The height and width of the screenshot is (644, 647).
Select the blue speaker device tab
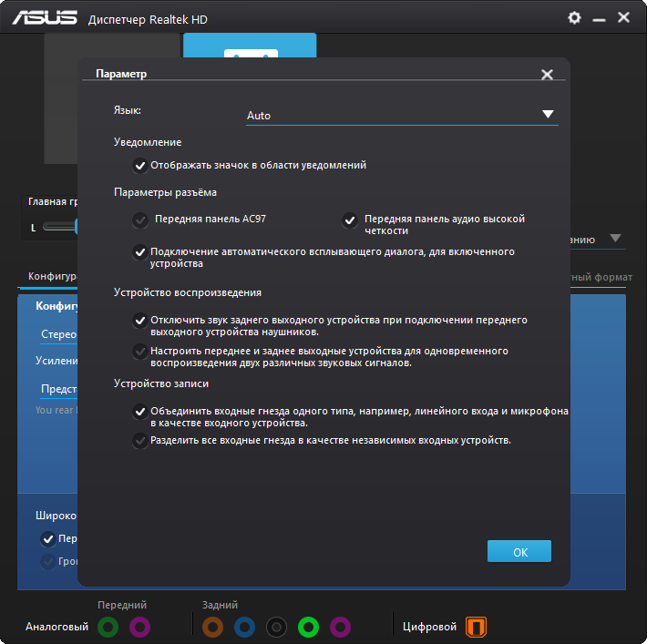click(250, 46)
